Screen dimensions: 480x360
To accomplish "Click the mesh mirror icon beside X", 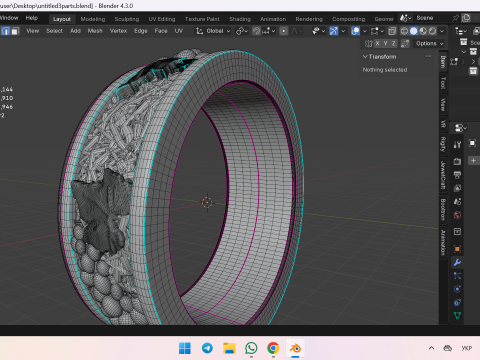I will click(x=369, y=44).
